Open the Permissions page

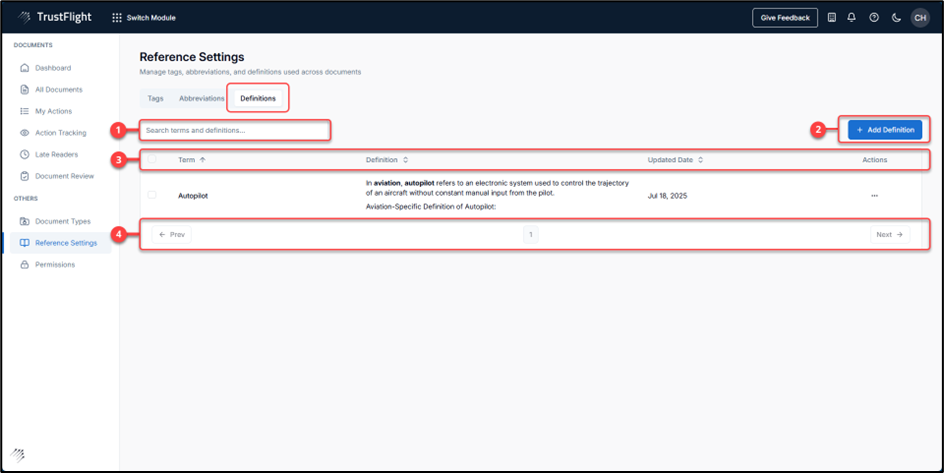55,265
